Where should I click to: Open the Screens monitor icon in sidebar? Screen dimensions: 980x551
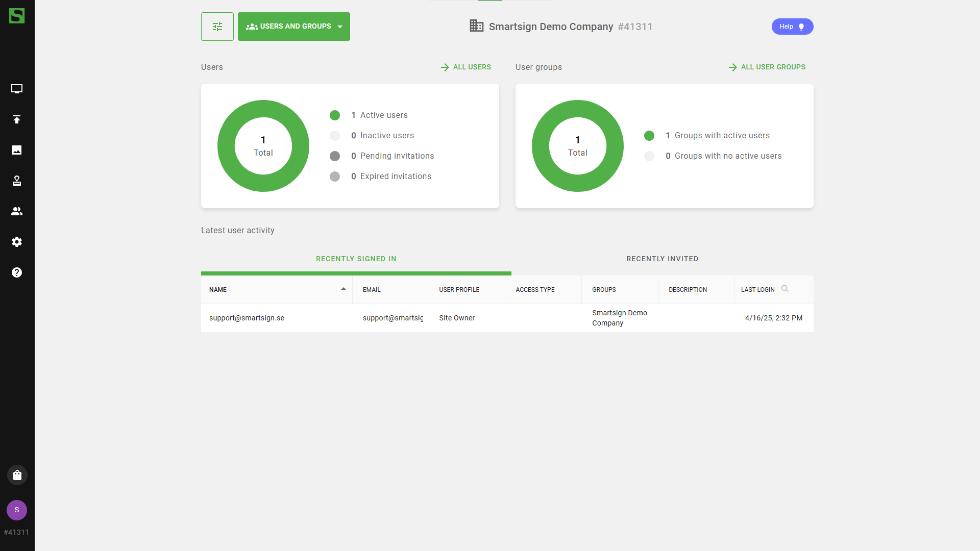click(17, 89)
